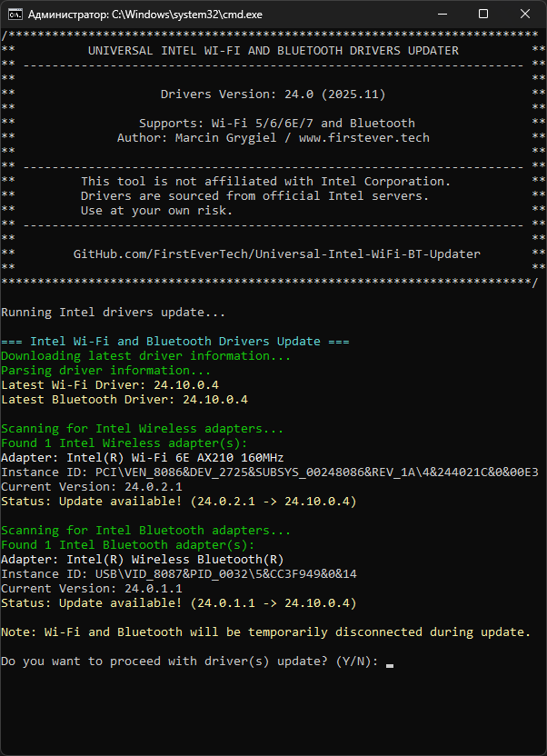Click the GitHub.com/FirstEverTech repository URL

pyautogui.click(x=276, y=254)
